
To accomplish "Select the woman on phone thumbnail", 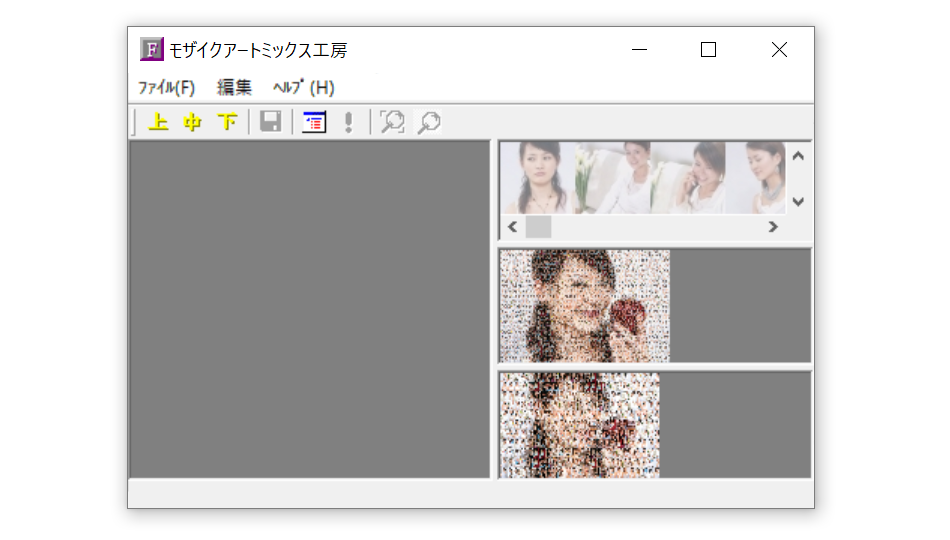I will [x=688, y=178].
